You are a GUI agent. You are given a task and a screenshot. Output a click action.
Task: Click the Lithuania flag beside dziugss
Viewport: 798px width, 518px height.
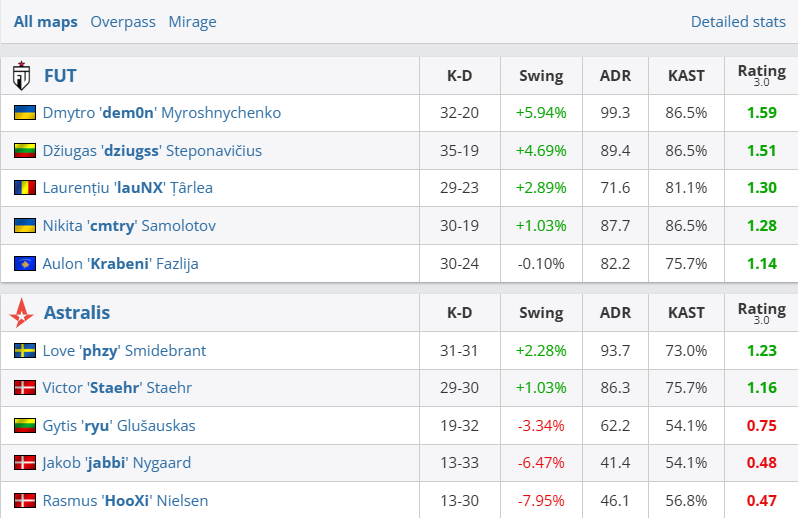point(25,151)
